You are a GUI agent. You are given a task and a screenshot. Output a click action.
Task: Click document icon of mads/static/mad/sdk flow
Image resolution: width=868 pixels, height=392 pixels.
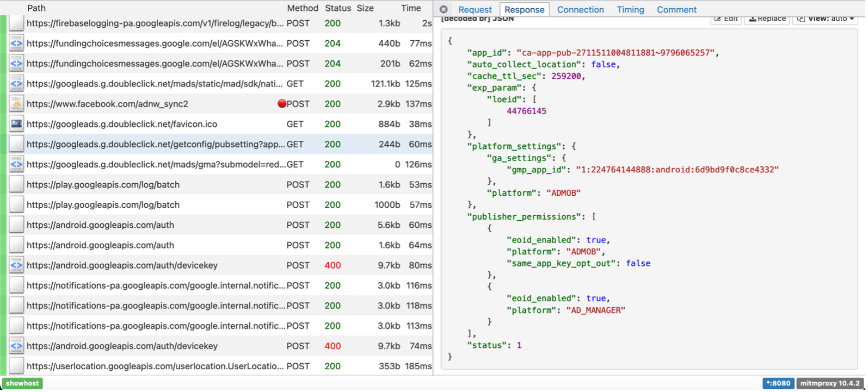pyautogui.click(x=16, y=84)
